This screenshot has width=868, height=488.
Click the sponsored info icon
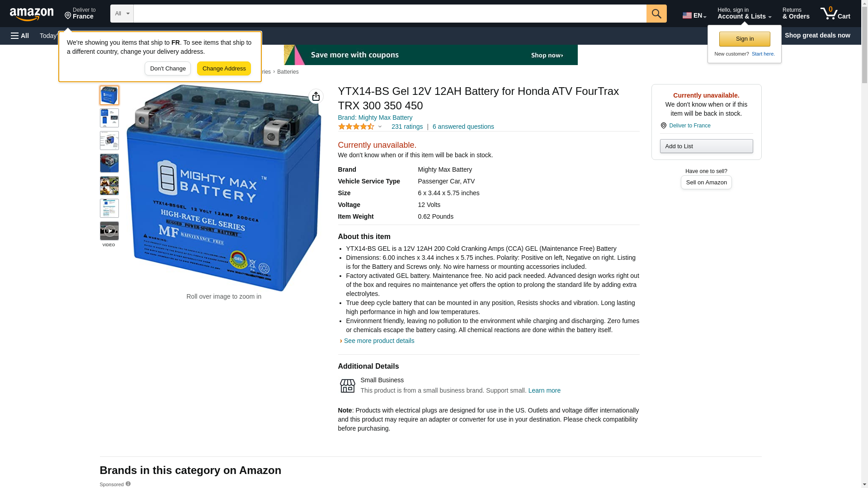(x=128, y=484)
